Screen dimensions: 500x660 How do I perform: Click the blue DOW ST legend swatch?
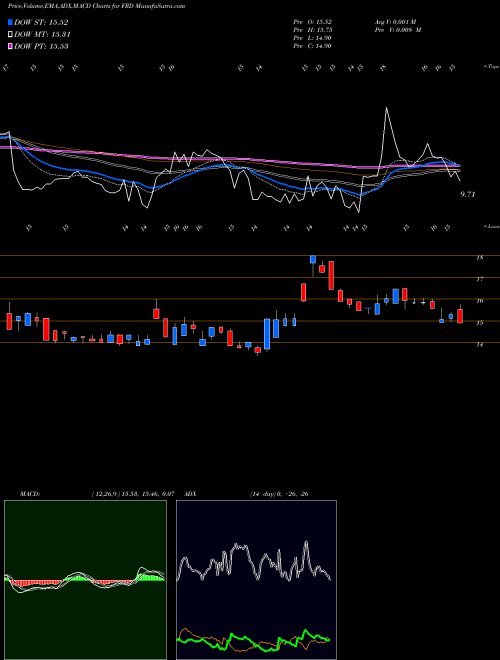coord(10,22)
